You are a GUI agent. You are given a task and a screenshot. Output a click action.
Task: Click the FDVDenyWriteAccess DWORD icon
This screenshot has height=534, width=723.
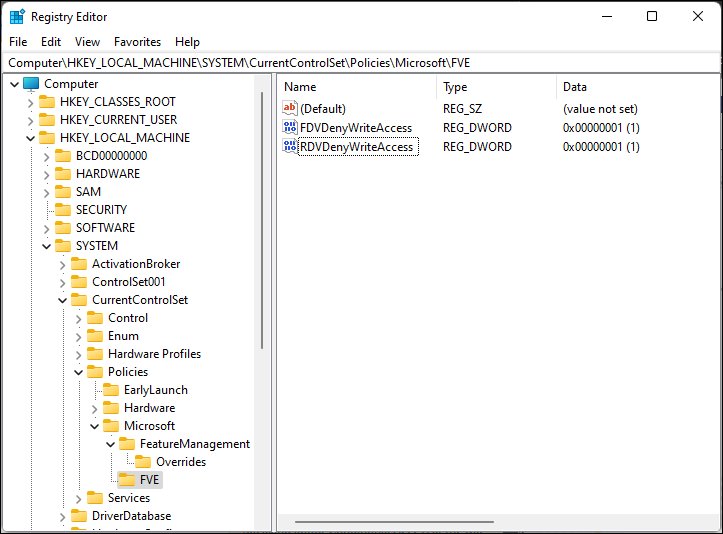pos(290,127)
